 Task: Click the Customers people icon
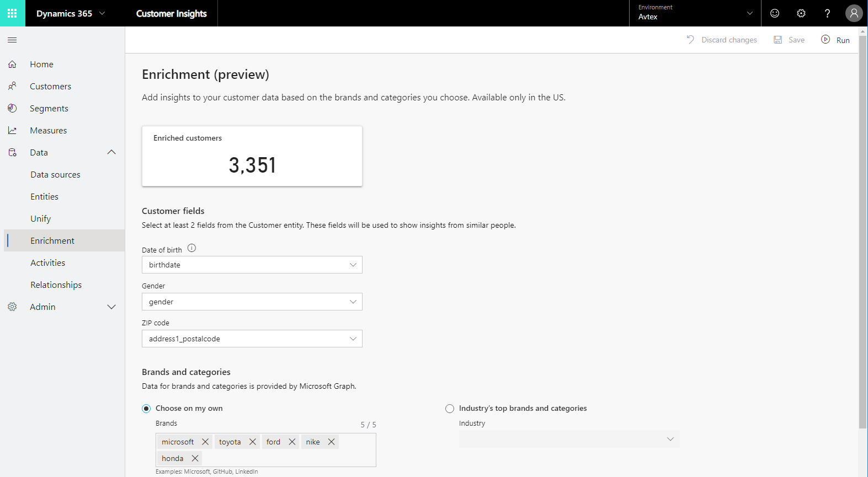[12, 86]
